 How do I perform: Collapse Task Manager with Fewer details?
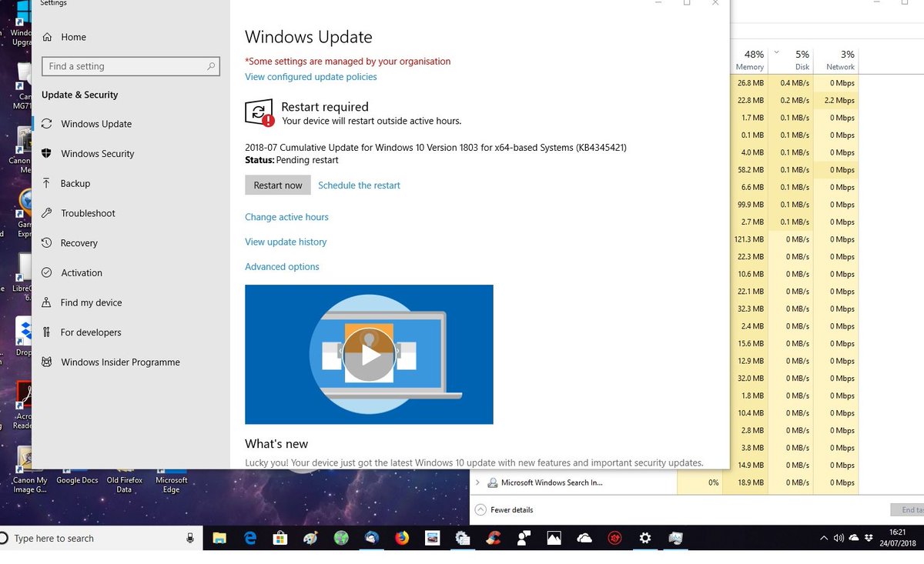pos(504,509)
